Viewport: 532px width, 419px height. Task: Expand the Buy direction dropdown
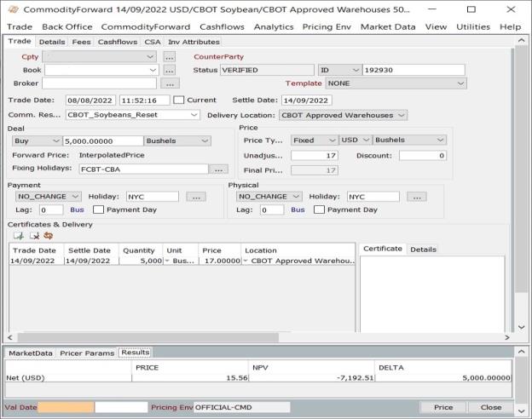coord(56,141)
